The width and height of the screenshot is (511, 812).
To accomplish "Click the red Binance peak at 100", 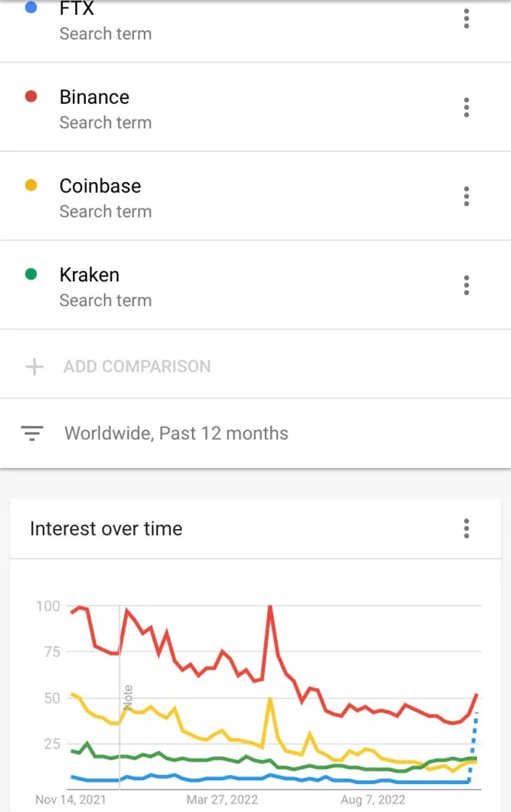I will pyautogui.click(x=270, y=607).
